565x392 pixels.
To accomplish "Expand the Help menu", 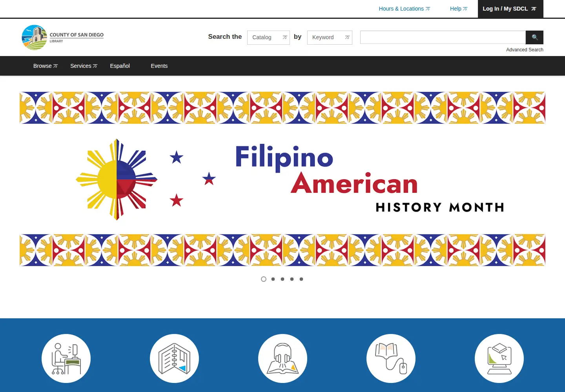I will [458, 9].
